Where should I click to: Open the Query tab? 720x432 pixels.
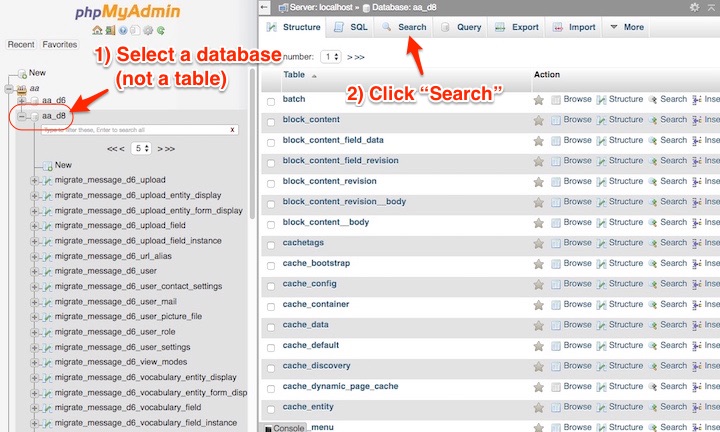pyautogui.click(x=461, y=27)
